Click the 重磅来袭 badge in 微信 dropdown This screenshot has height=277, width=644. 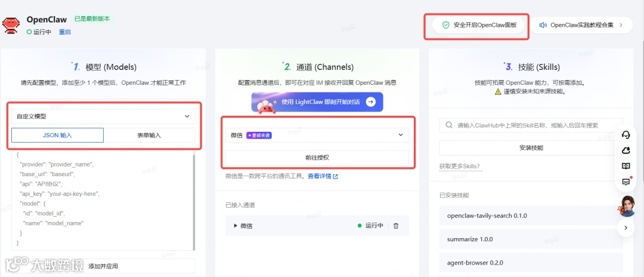259,135
